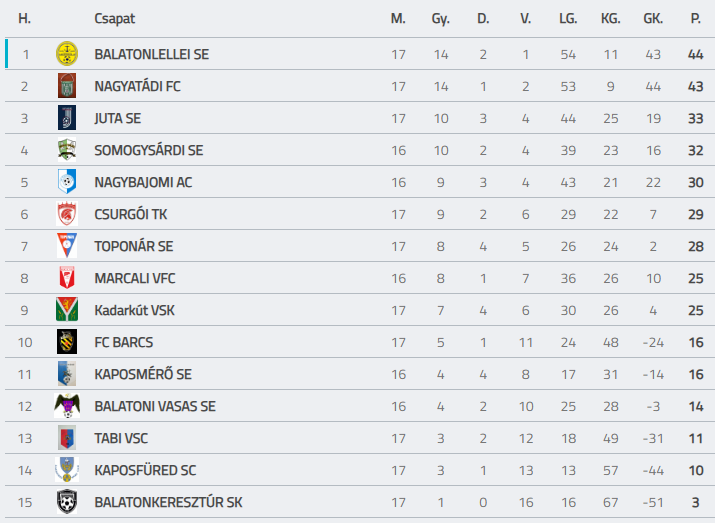Sort by the P. points column header

[695, 19]
